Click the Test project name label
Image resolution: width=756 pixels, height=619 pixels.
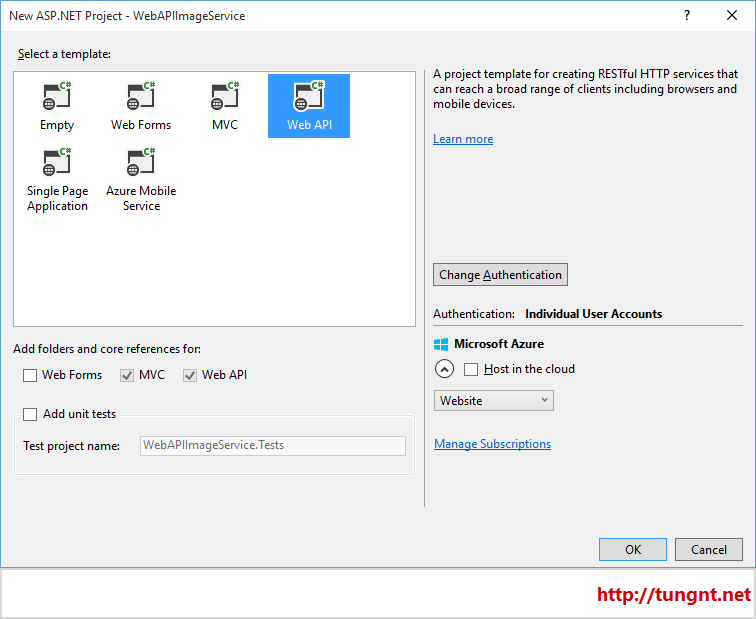click(71, 446)
